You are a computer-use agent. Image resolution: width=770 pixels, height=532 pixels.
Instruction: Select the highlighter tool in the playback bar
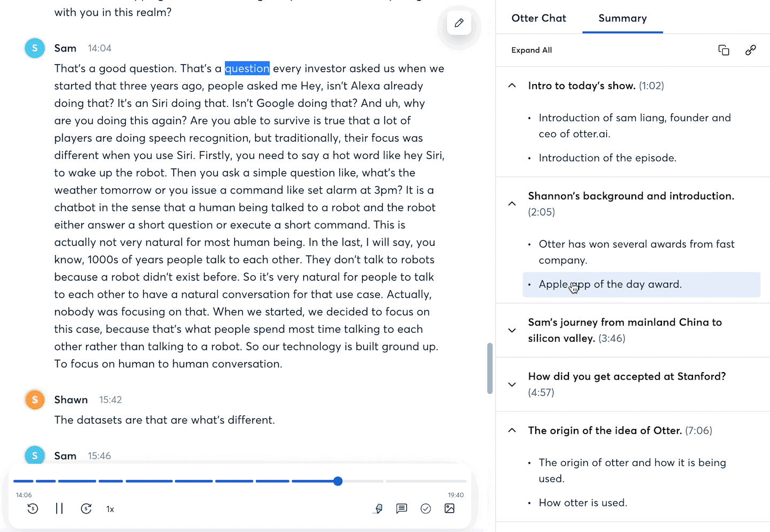[x=378, y=508]
